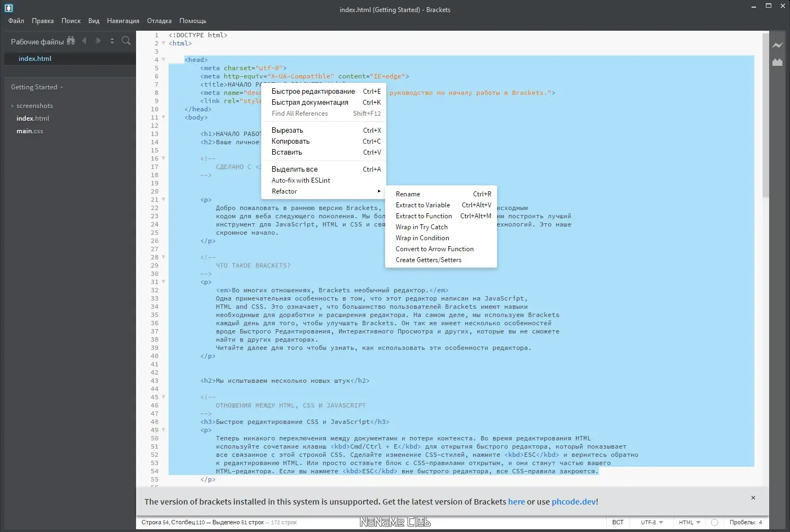This screenshot has width=790, height=532.
Task: Fold the comment starting on line 28
Action: pyautogui.click(x=163, y=257)
